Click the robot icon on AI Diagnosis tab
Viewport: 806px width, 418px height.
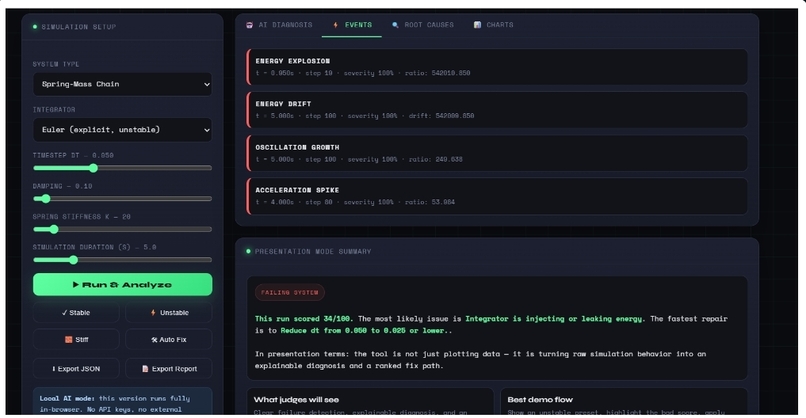coord(249,25)
